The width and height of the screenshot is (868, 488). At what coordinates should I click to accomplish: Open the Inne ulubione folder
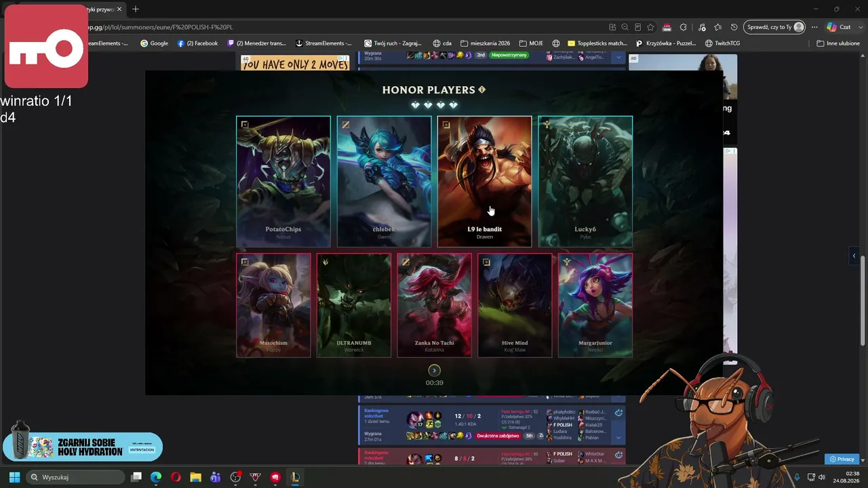pyautogui.click(x=838, y=43)
